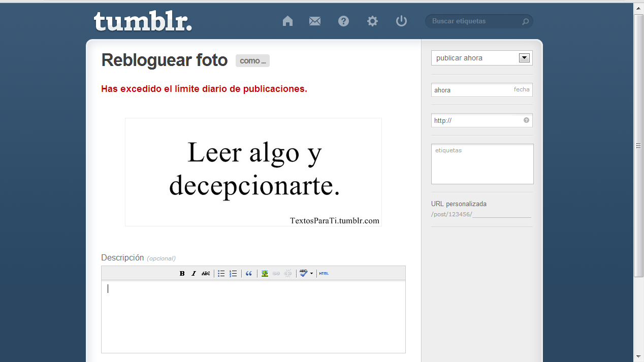Click inside the Descripción text area

pyautogui.click(x=253, y=316)
